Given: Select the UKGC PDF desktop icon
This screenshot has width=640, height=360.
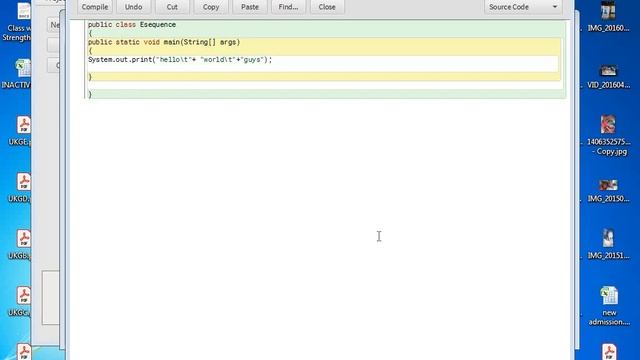Looking at the screenshot, I should pyautogui.click(x=19, y=302).
